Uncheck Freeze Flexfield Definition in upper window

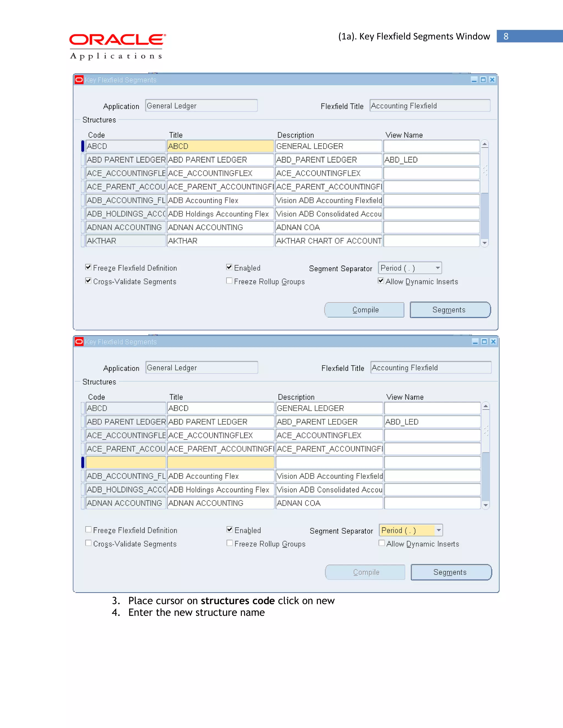pos(89,267)
